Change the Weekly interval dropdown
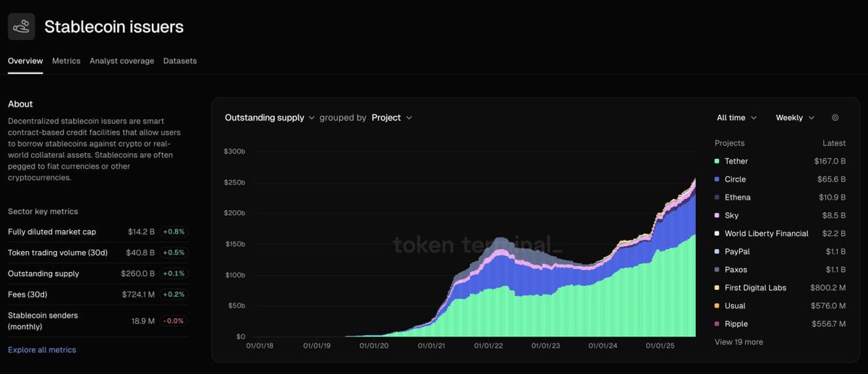The image size is (868, 374). point(795,118)
